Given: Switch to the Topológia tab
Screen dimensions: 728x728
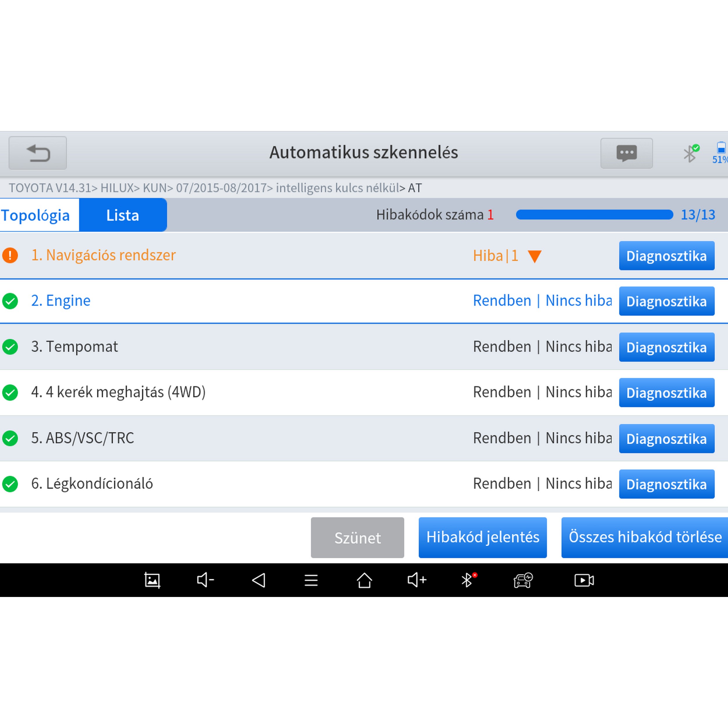Looking at the screenshot, I should [x=36, y=215].
